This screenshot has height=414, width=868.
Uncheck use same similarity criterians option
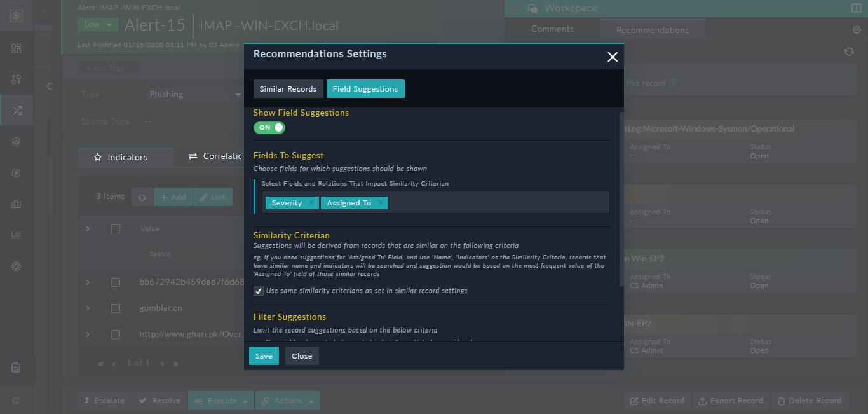(x=258, y=291)
